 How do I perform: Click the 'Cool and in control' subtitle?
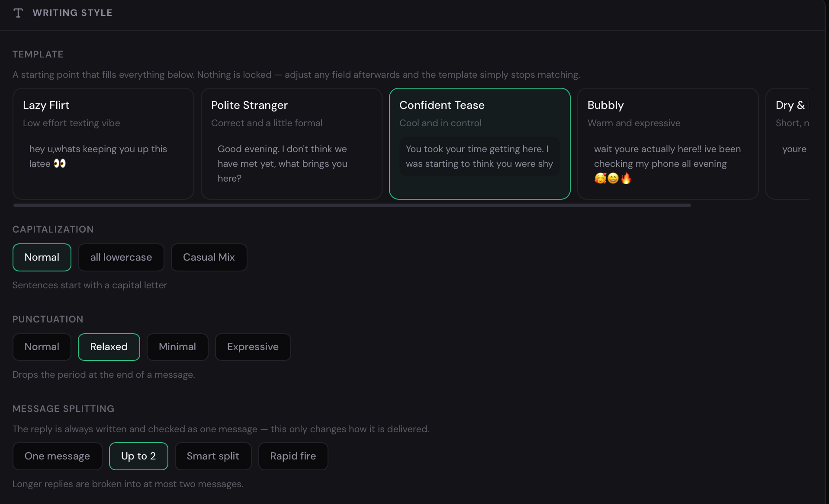click(440, 123)
